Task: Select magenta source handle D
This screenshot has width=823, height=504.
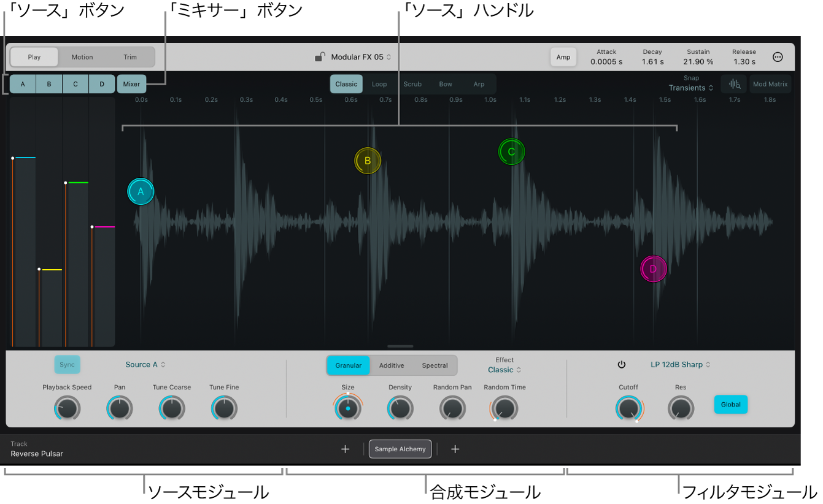Action: coord(653,269)
